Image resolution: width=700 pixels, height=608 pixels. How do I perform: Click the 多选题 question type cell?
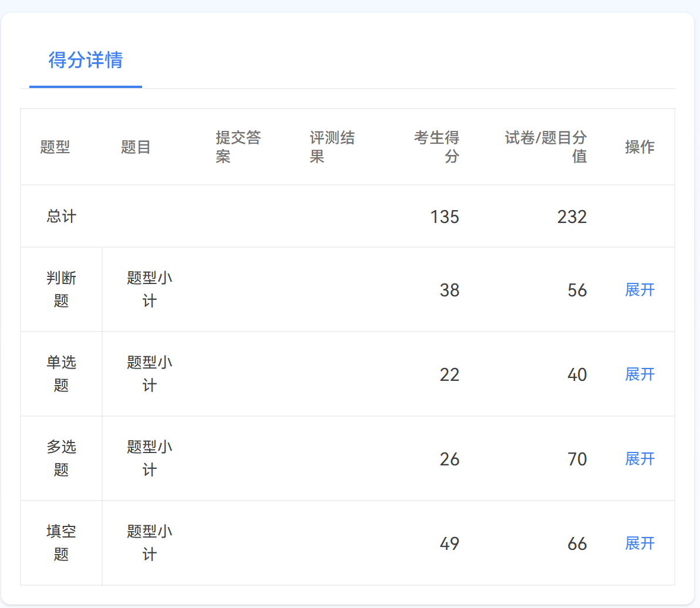[x=62, y=458]
